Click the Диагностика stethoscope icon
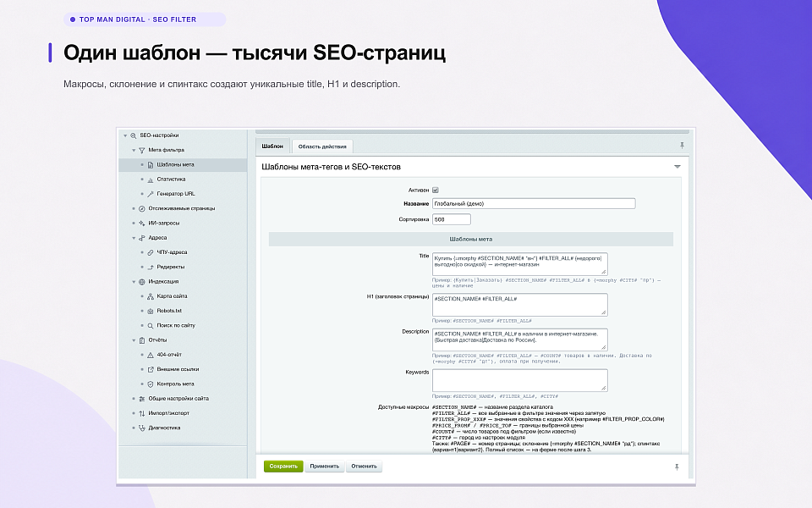Image resolution: width=812 pixels, height=508 pixels. (141, 428)
